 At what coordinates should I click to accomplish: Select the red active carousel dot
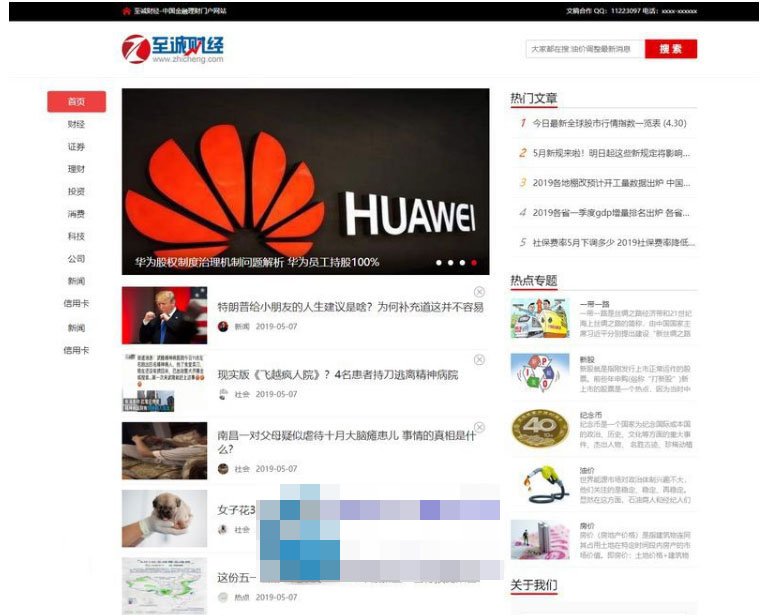point(474,263)
